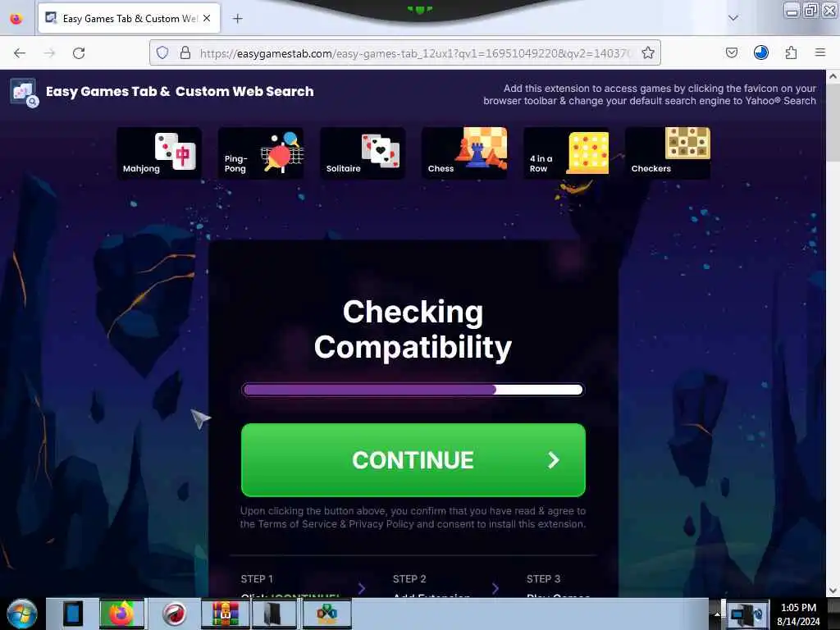Open the Solitaire game tile
Image resolution: width=840 pixels, height=630 pixels.
[363, 153]
